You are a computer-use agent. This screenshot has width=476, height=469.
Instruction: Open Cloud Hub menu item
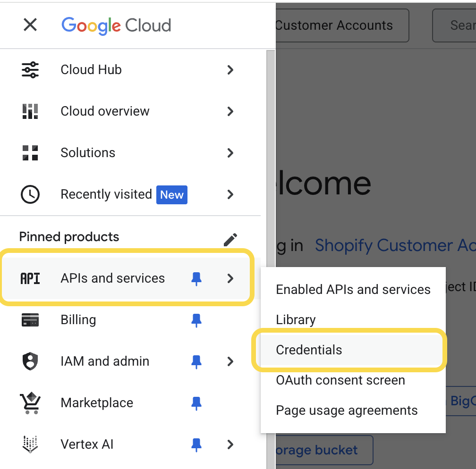pyautogui.click(x=130, y=70)
